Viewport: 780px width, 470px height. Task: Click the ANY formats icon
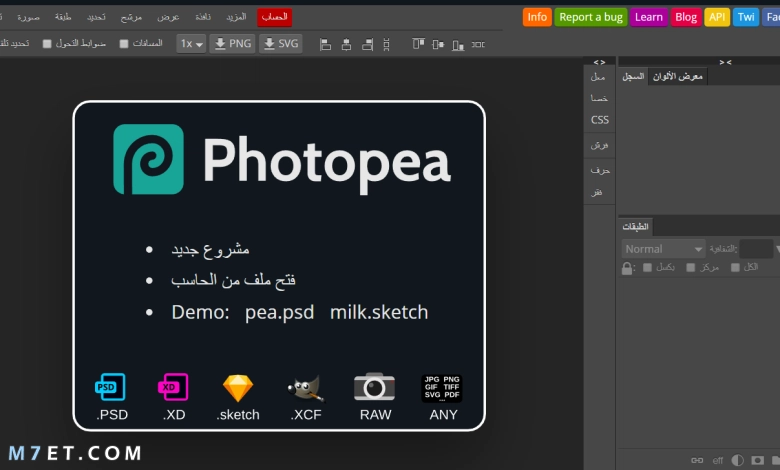pyautogui.click(x=442, y=388)
